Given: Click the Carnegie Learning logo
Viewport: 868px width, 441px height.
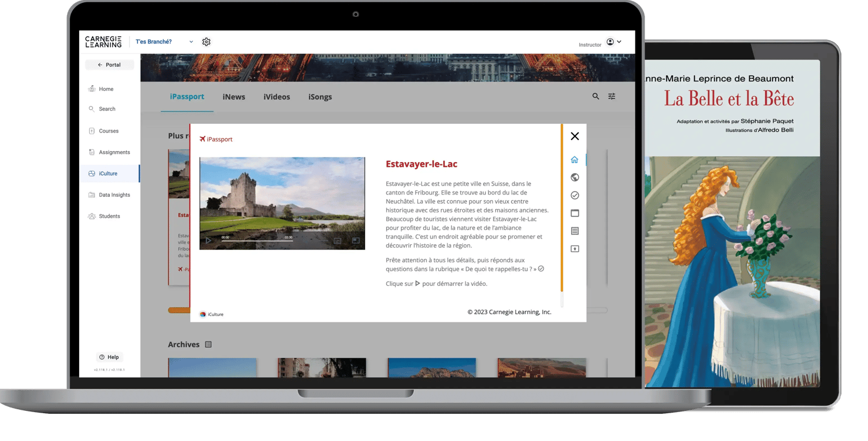Looking at the screenshot, I should click(x=104, y=42).
